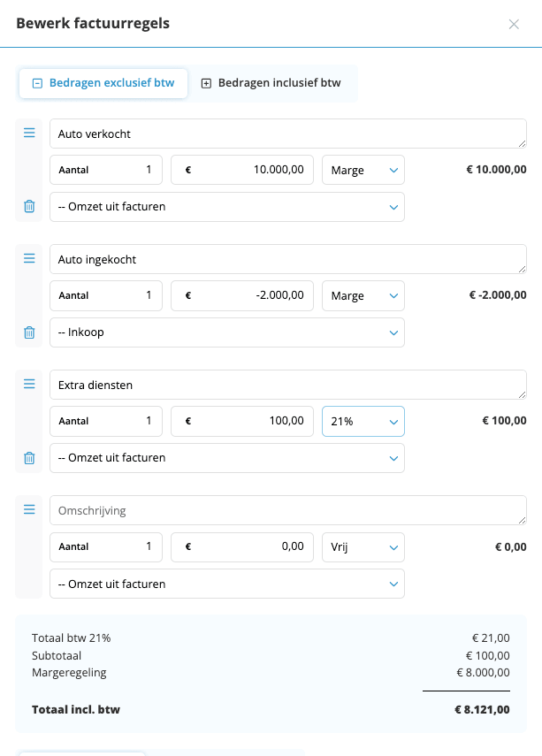The image size is (542, 756).
Task: Open the 21% btw dropdown for Extra diensten
Action: coord(363,422)
